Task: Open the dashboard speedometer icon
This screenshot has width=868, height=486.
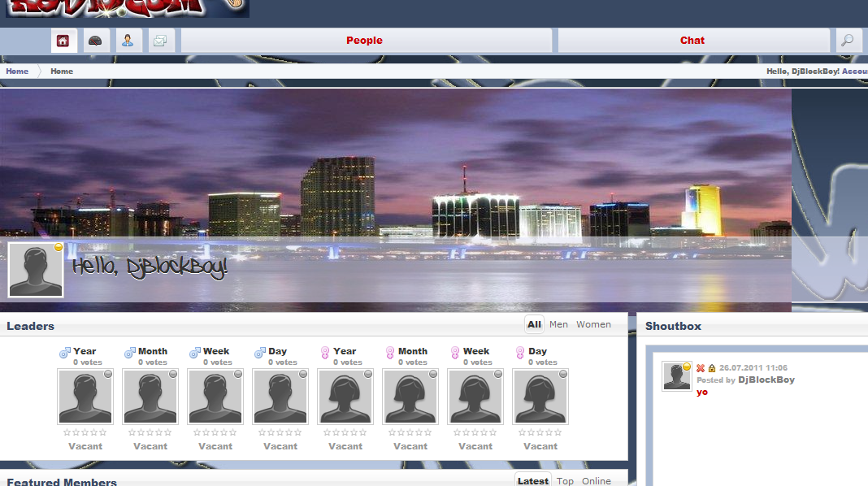Action: pyautogui.click(x=96, y=41)
